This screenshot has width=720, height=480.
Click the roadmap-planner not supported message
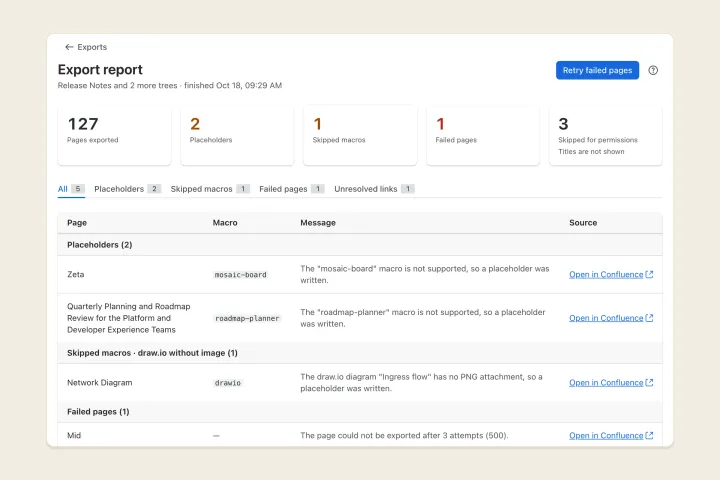pyautogui.click(x=423, y=318)
